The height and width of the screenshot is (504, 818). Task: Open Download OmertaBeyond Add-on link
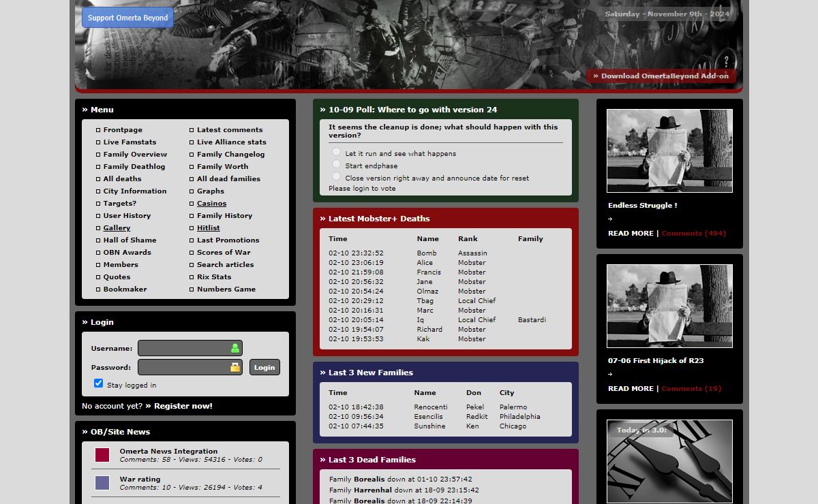[664, 76]
